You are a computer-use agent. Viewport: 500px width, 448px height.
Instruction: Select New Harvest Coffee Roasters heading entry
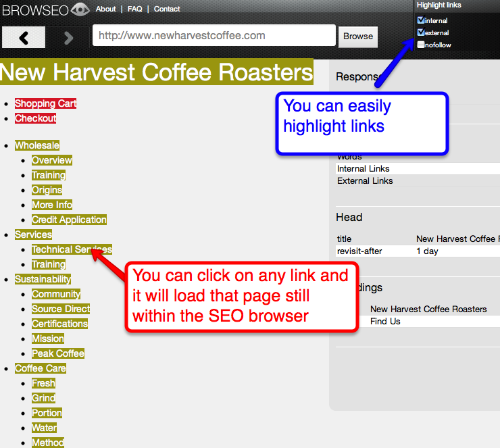(x=428, y=309)
